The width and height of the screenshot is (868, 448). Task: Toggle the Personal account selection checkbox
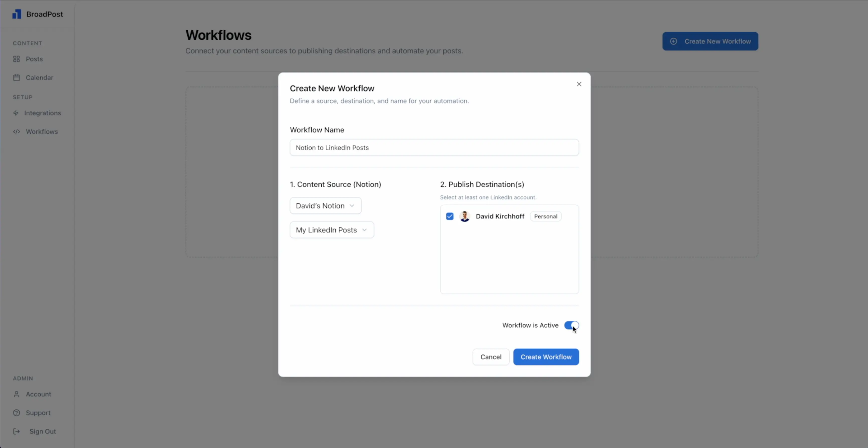[450, 216]
